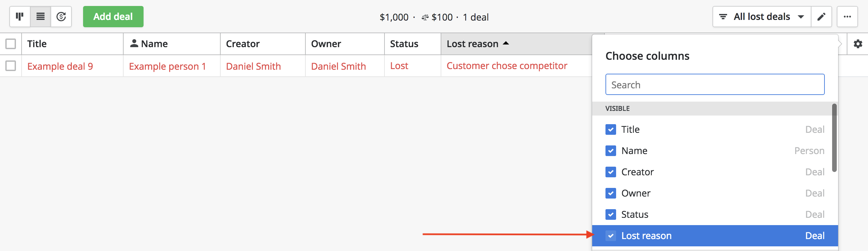The width and height of the screenshot is (868, 251).
Task: Open the Example person 1 link
Action: coord(167,66)
